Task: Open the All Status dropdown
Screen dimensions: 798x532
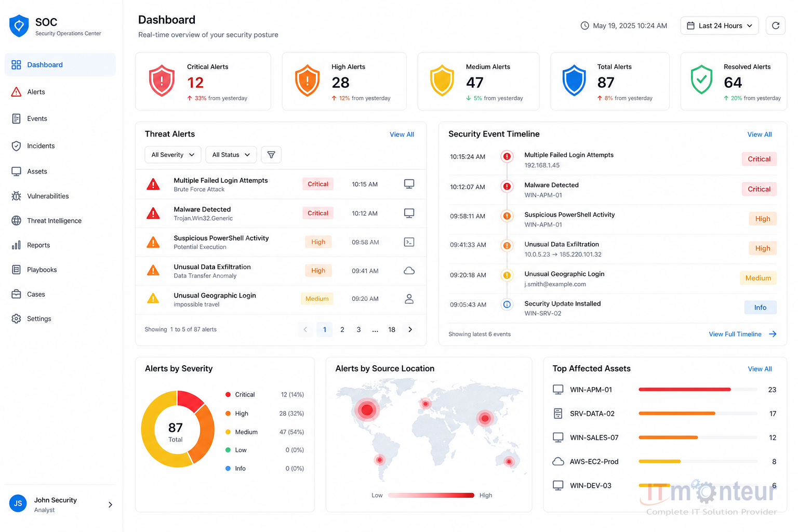Action: pyautogui.click(x=231, y=155)
